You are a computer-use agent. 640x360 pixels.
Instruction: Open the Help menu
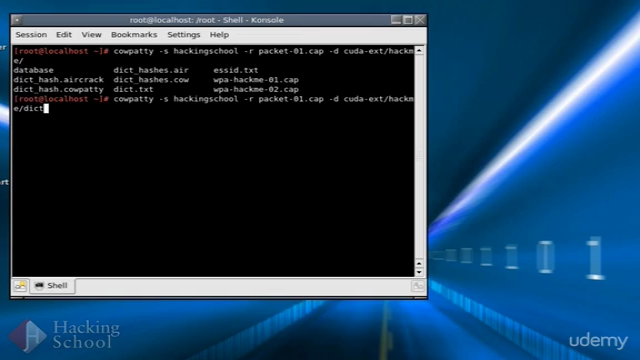[x=219, y=35]
